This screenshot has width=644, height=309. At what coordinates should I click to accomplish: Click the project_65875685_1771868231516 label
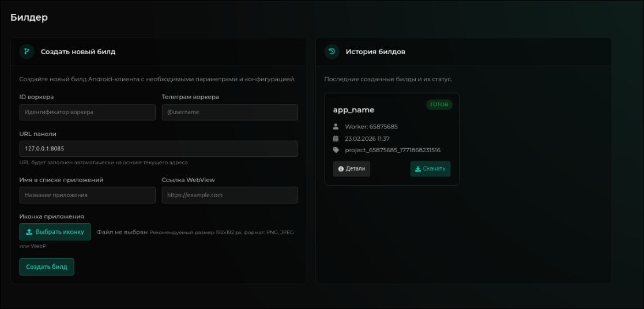[393, 150]
